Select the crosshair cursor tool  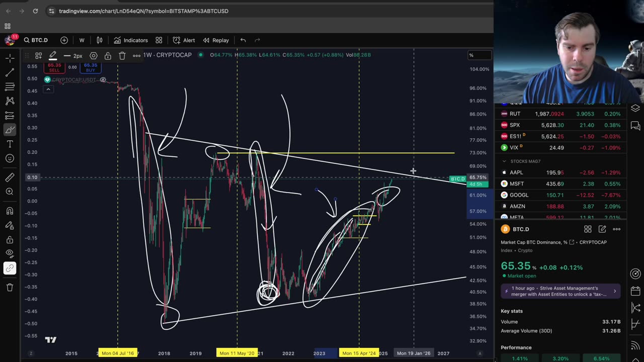pos(10,58)
